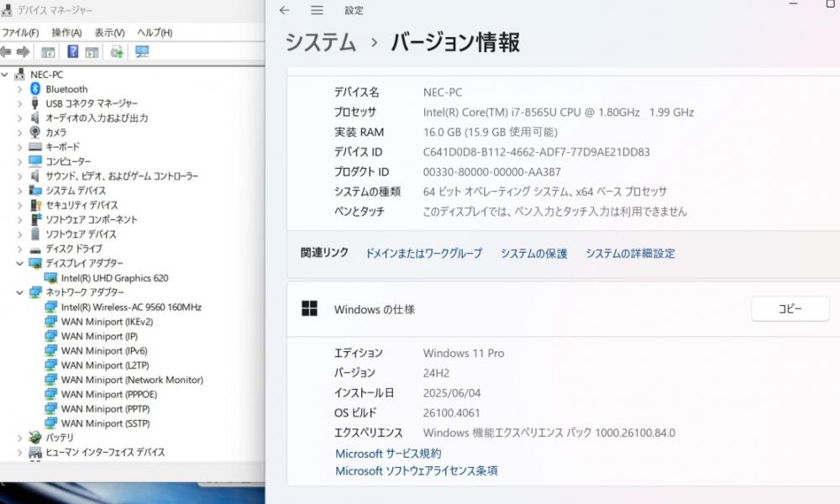Viewport: 840px width, 504px height.
Task: Click the Forward arrow in Device Manager toolbar
Action: point(23,52)
